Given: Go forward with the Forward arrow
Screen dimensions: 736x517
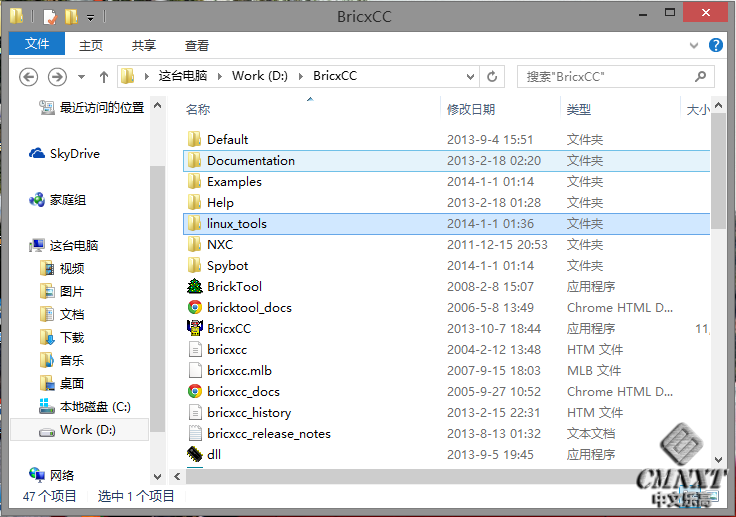Looking at the screenshot, I should [x=57, y=77].
